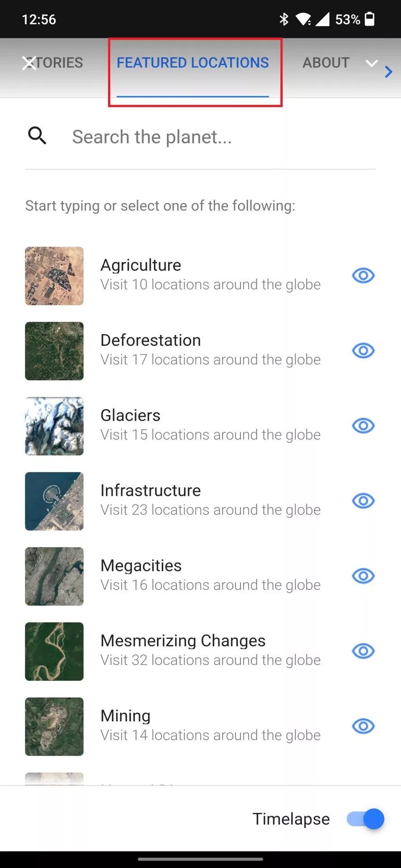Expand the tab bar down chevron
This screenshot has width=401, height=868.
[x=372, y=63]
